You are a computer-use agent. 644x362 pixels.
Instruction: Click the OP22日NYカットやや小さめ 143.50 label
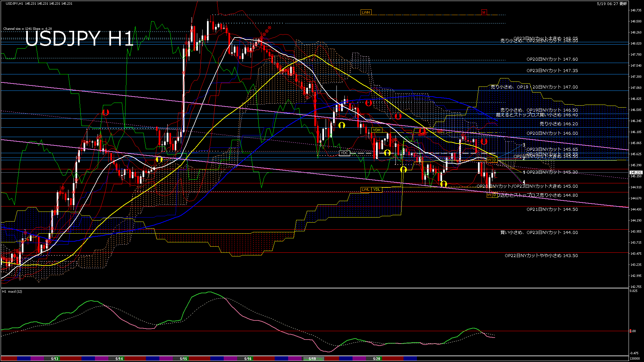point(541,256)
